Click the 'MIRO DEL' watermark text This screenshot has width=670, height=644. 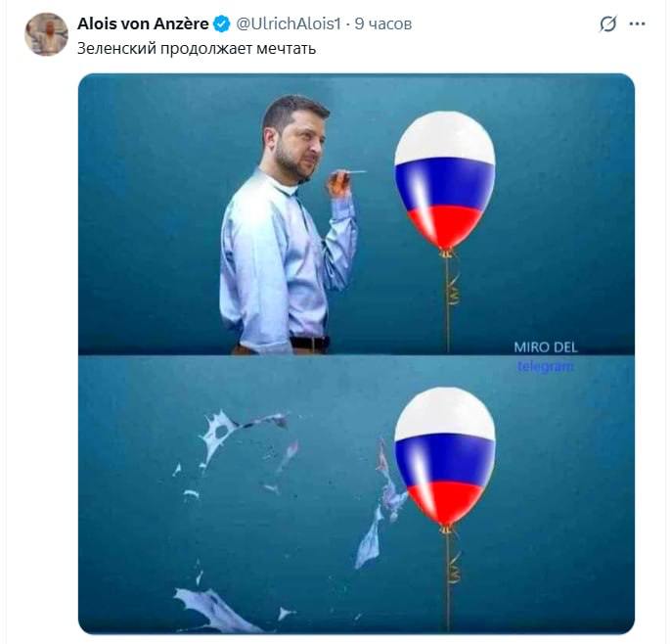pos(545,347)
